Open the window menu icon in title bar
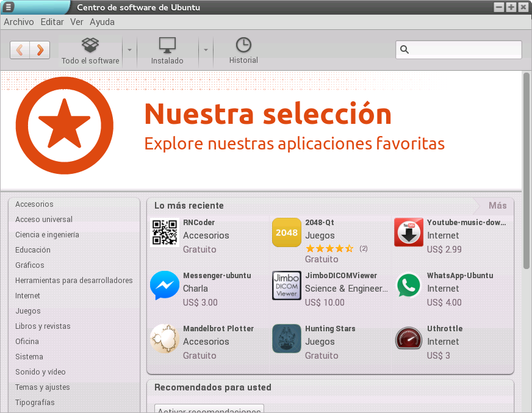Viewport: 532px width, 413px height. coord(8,7)
